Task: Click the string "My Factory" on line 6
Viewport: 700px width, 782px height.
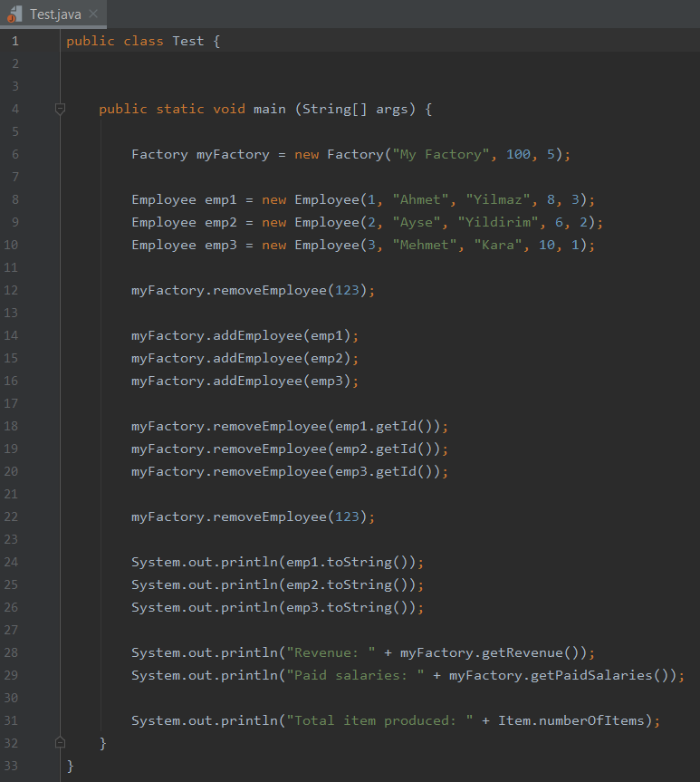Action: [441, 154]
